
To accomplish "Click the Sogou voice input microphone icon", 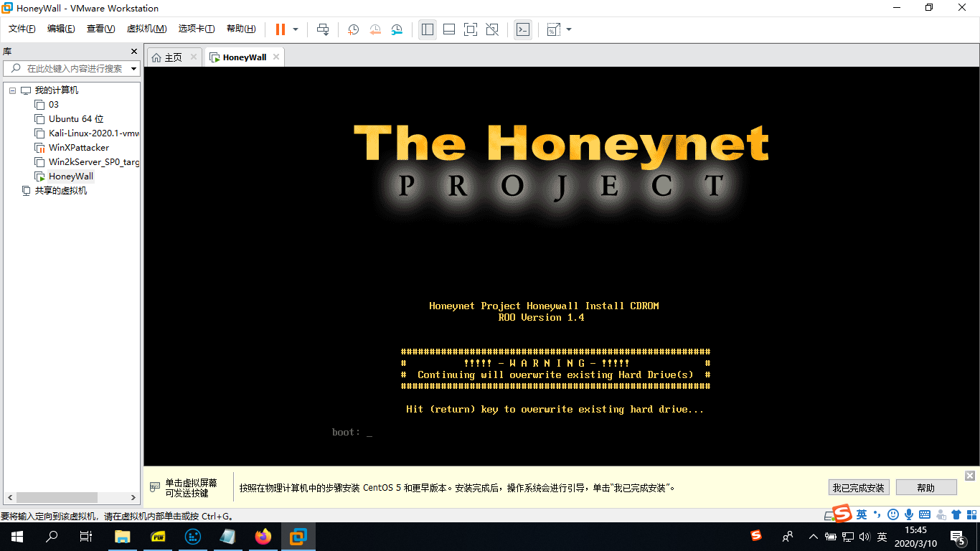I will pyautogui.click(x=909, y=514).
